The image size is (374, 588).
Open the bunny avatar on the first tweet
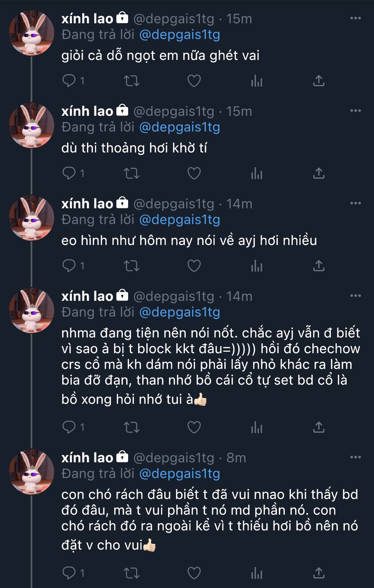tap(32, 33)
